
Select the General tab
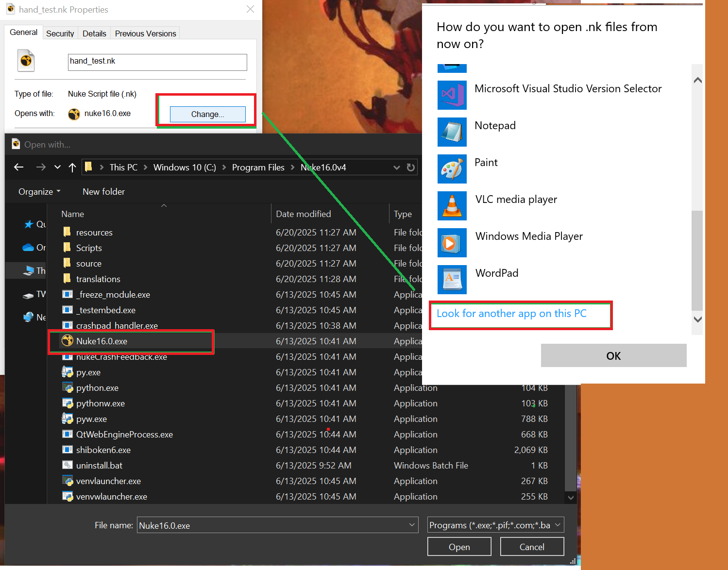pos(23,32)
